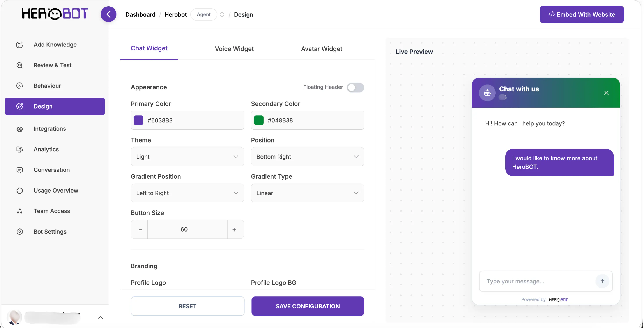Click the Behaviour sidebar icon
Viewport: 644px width, 328px height.
coord(19,86)
